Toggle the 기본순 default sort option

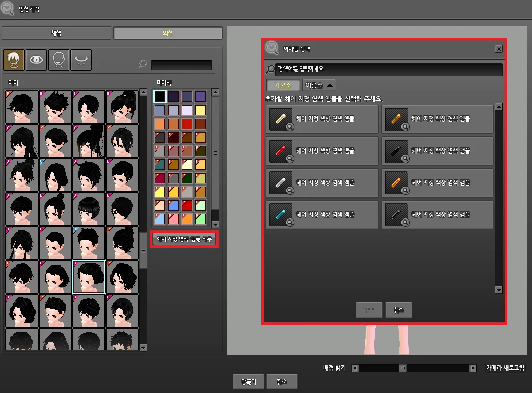click(x=282, y=85)
